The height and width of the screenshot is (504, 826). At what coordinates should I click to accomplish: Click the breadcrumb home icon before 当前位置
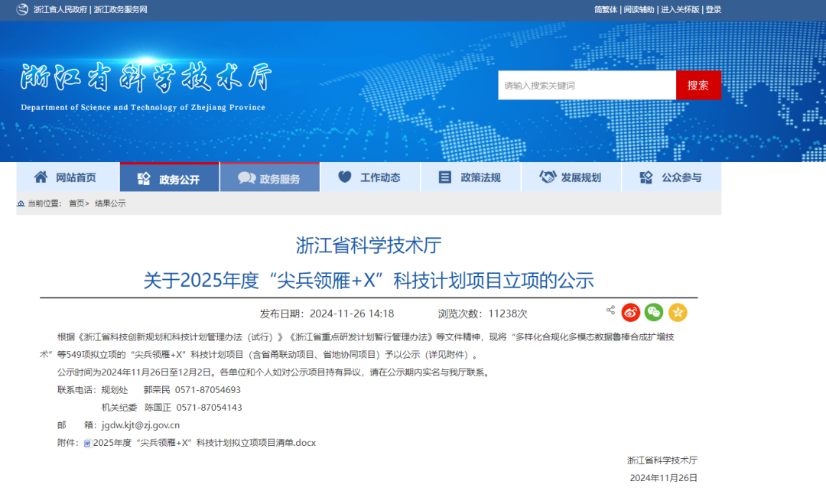click(21, 203)
